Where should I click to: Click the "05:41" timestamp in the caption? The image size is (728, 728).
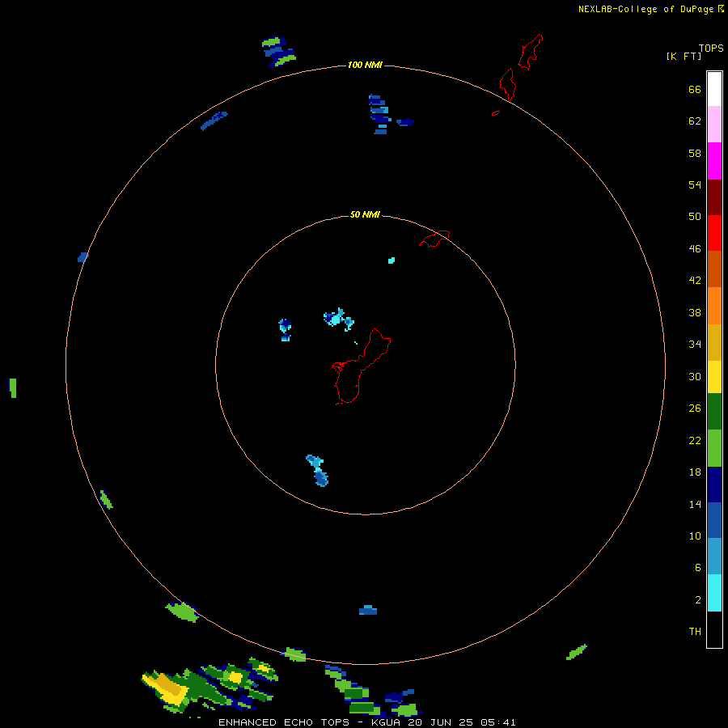pos(497,722)
